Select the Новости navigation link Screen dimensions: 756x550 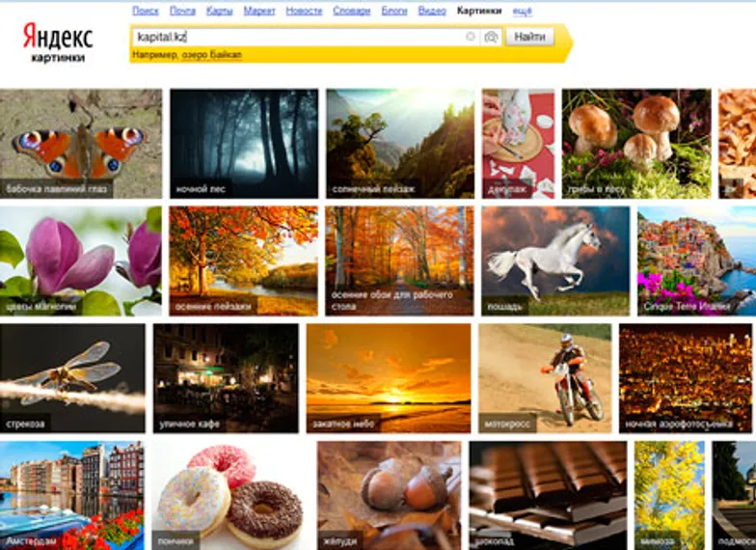tap(304, 11)
